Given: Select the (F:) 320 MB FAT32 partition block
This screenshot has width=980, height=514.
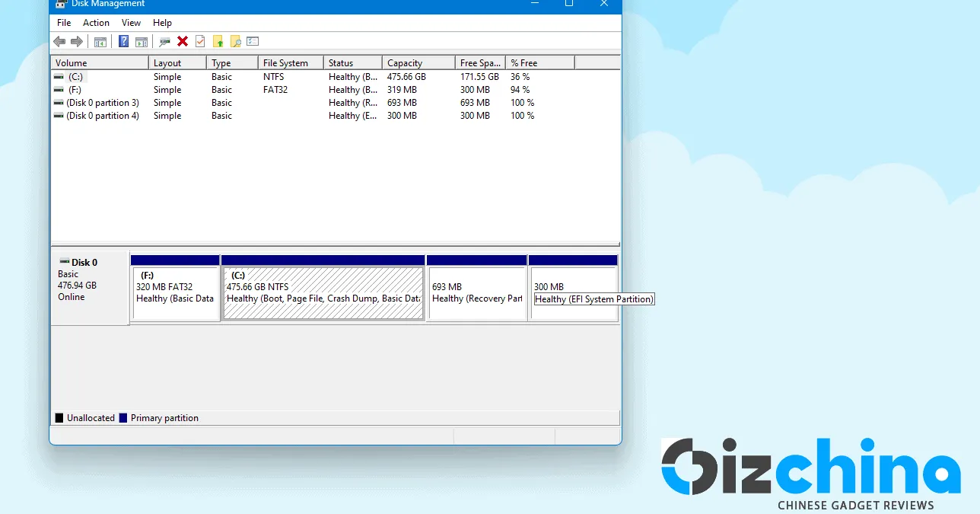Looking at the screenshot, I should (175, 293).
